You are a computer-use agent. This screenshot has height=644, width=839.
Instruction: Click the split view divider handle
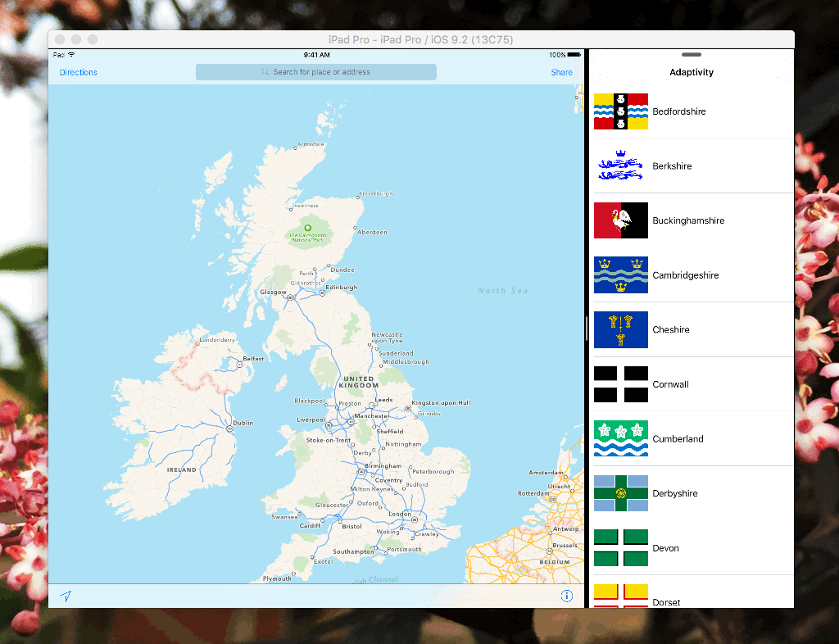point(587,329)
